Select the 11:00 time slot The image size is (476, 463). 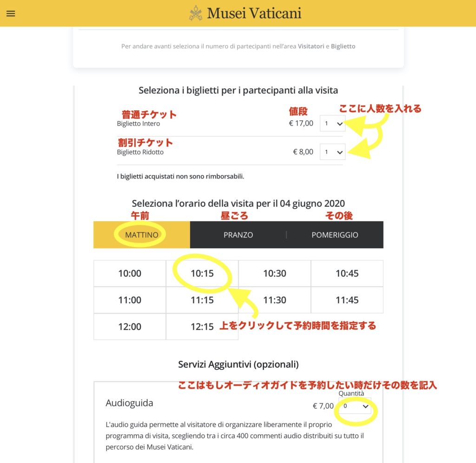(130, 300)
